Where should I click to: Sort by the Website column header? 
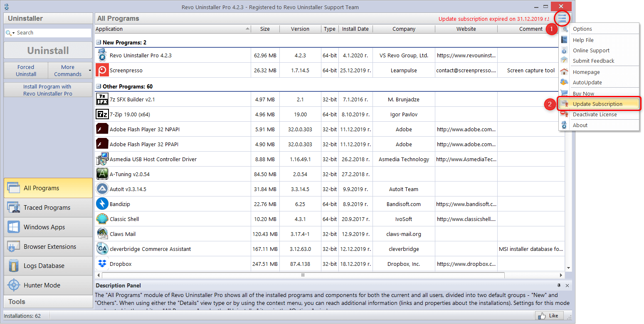(466, 29)
